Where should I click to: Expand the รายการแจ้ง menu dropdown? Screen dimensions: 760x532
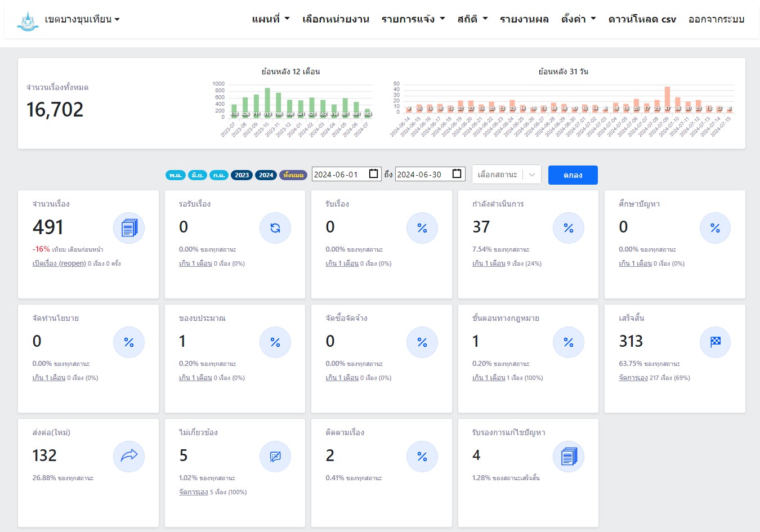coord(413,19)
